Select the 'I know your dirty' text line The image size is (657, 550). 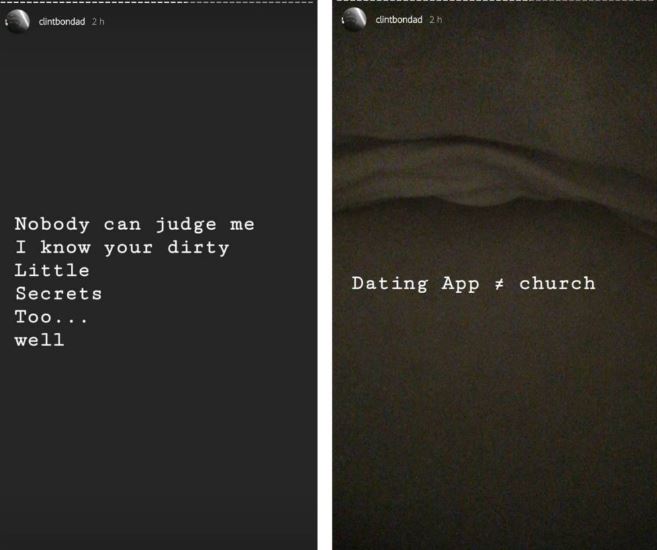click(122, 248)
